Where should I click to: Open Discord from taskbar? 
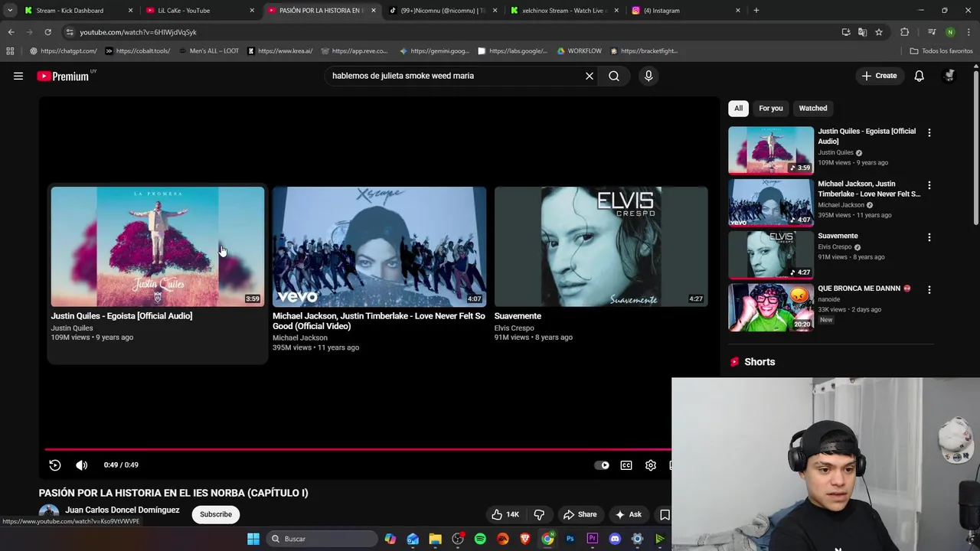tap(615, 539)
